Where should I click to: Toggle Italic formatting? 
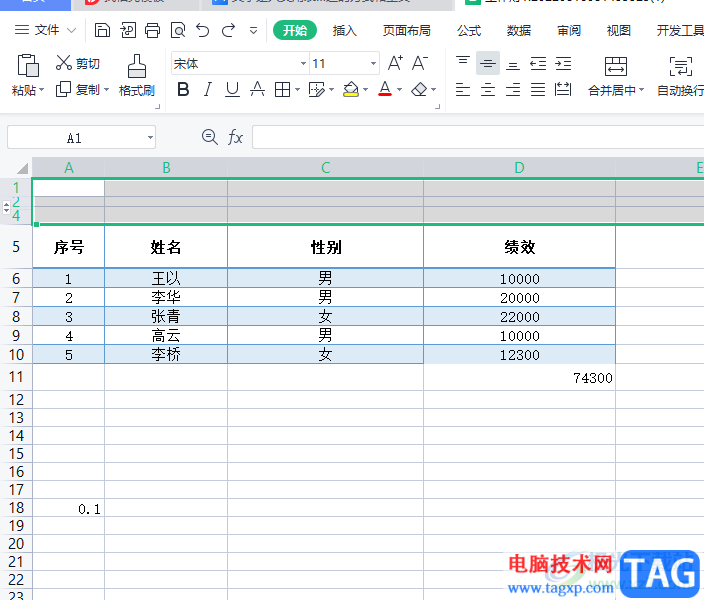pos(207,89)
